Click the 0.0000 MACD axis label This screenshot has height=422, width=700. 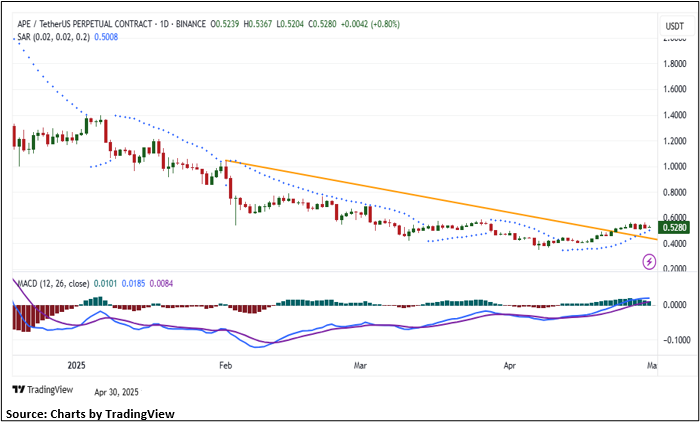[677, 305]
